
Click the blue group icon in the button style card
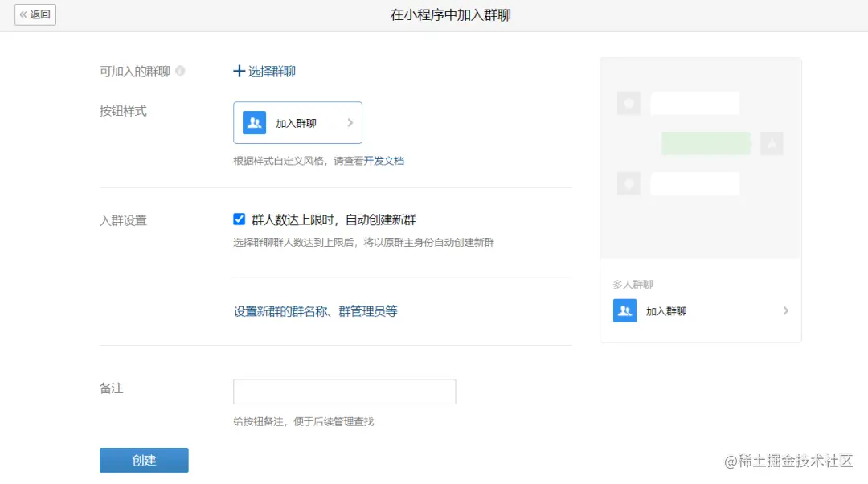pos(254,123)
